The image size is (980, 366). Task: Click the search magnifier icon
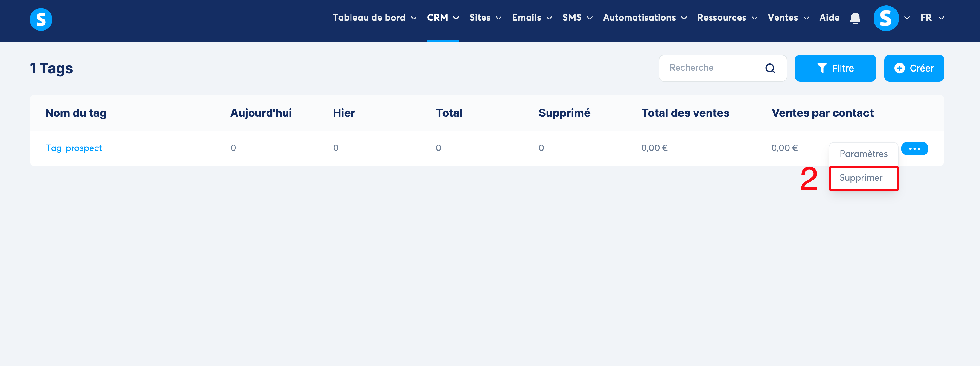click(x=770, y=68)
